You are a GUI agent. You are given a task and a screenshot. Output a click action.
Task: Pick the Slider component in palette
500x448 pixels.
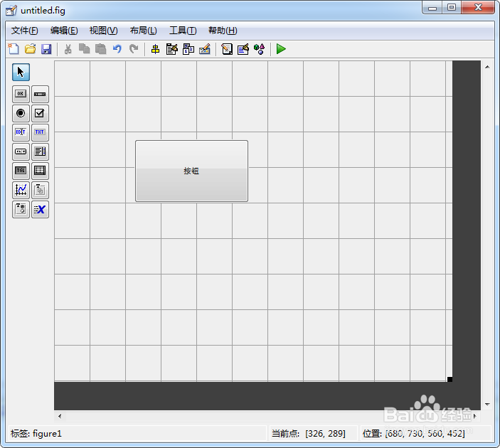pos(40,94)
